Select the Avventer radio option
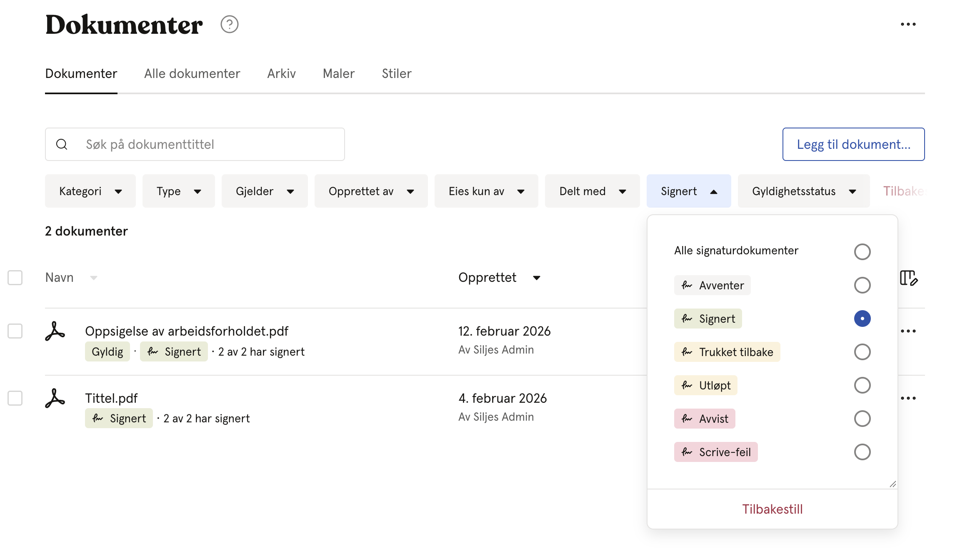The height and width of the screenshot is (557, 980). 862,285
